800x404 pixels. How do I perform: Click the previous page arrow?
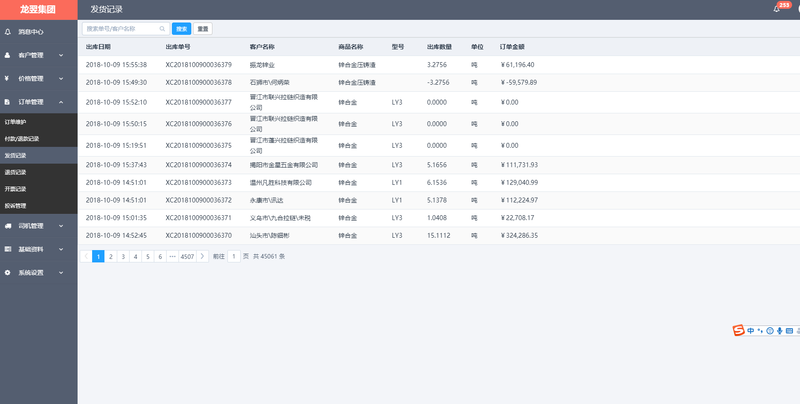86,257
